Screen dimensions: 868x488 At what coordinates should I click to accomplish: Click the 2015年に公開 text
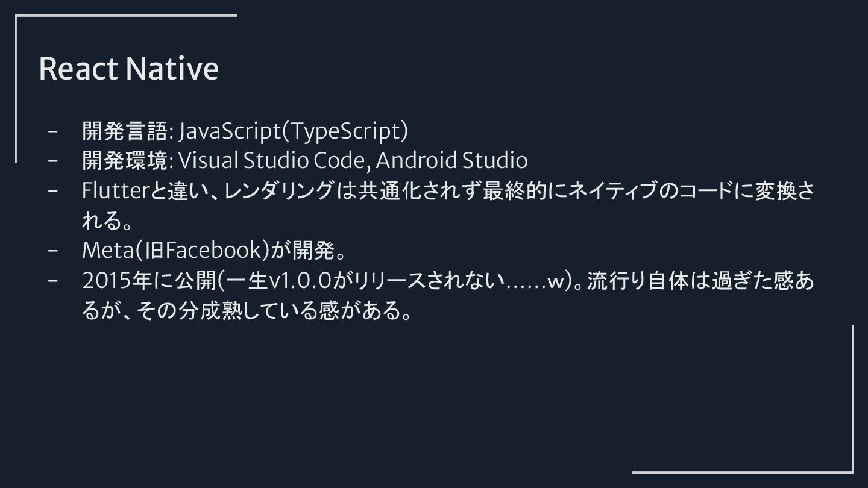click(149, 281)
